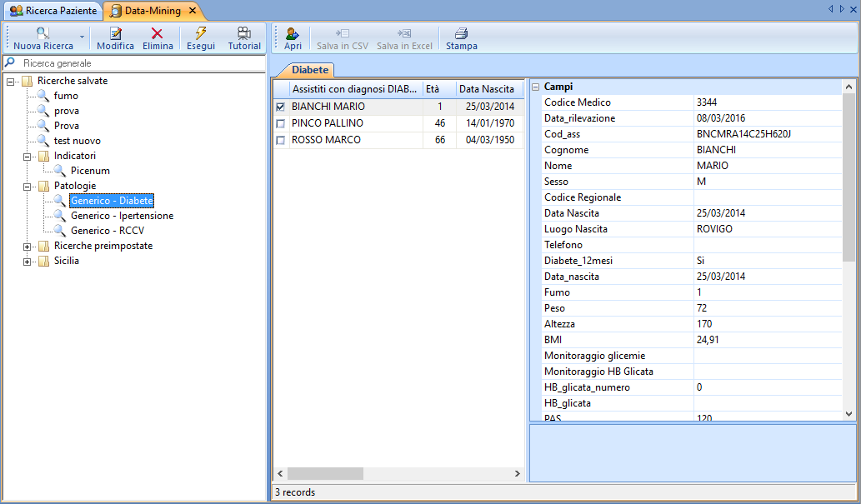Screen dimensions: 861x504
Task: Open the Tutorial video icon
Action: click(244, 33)
